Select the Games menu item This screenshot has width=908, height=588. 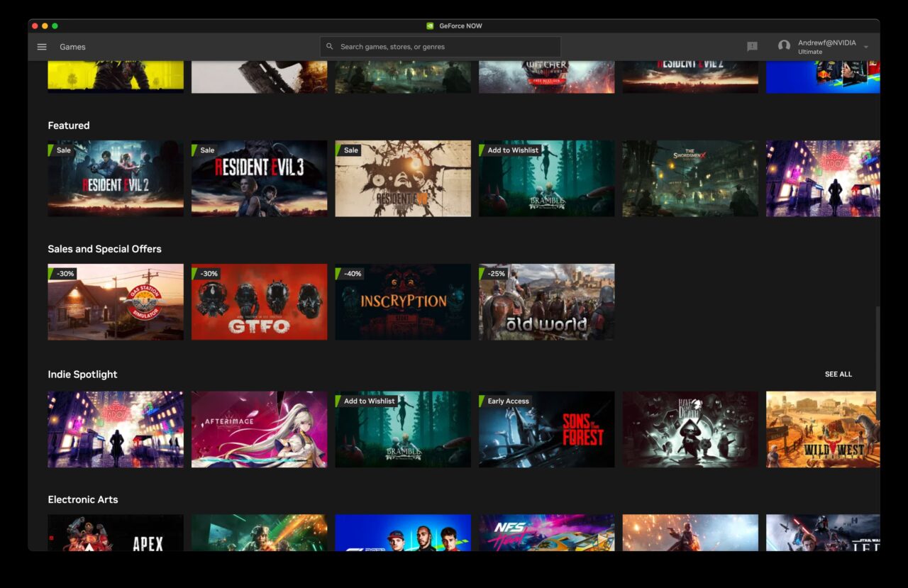click(72, 47)
